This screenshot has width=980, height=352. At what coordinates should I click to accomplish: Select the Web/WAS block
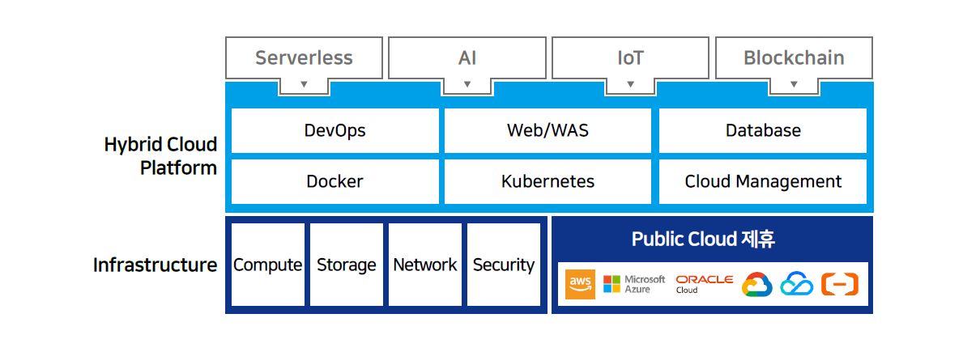tap(548, 130)
